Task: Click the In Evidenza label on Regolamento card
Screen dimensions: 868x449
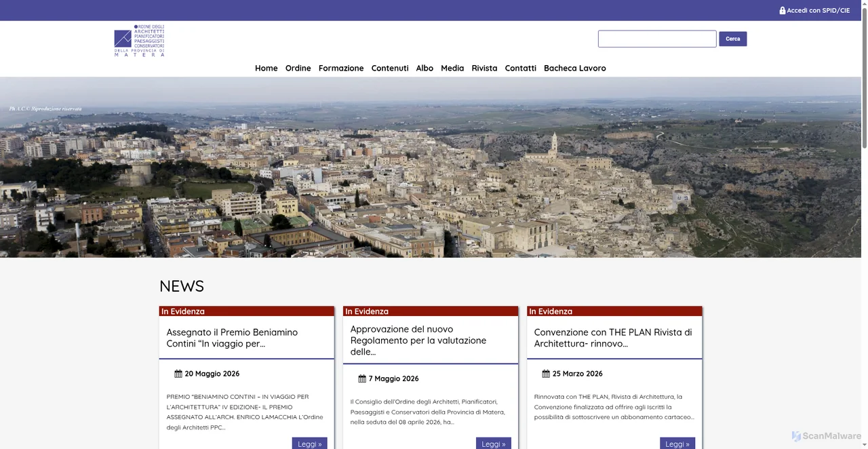Action: coord(367,311)
